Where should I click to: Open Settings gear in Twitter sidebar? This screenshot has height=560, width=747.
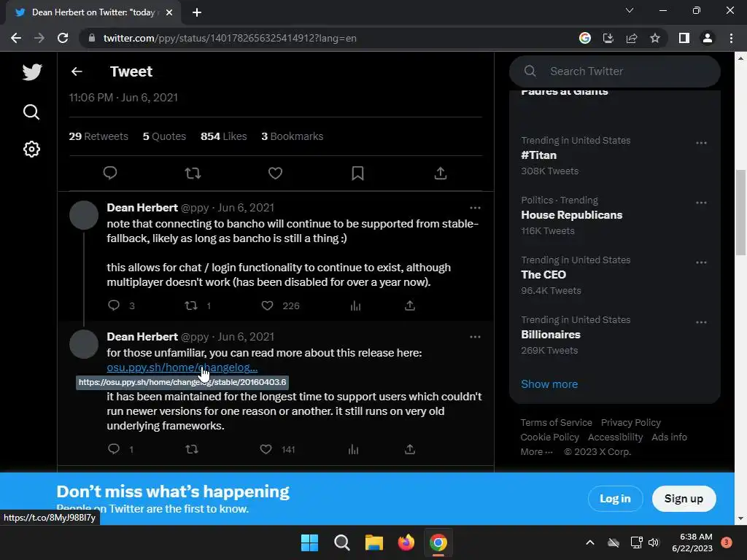pos(31,149)
